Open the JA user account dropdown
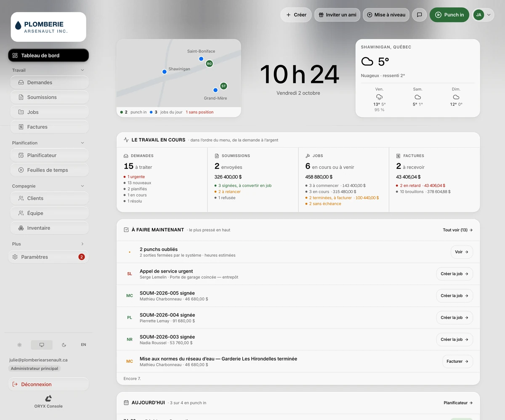 coord(483,15)
